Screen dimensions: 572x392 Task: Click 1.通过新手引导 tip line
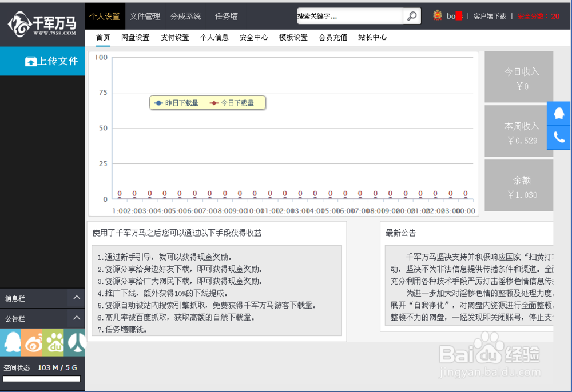165,257
